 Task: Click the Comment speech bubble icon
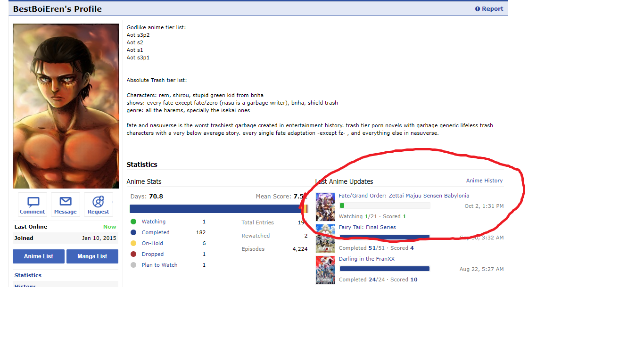(33, 202)
